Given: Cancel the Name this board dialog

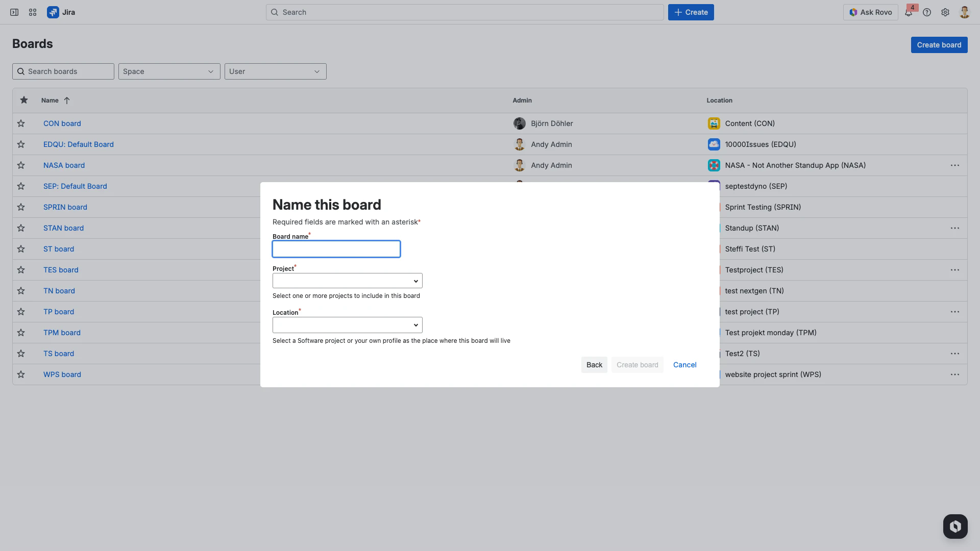Looking at the screenshot, I should point(684,365).
